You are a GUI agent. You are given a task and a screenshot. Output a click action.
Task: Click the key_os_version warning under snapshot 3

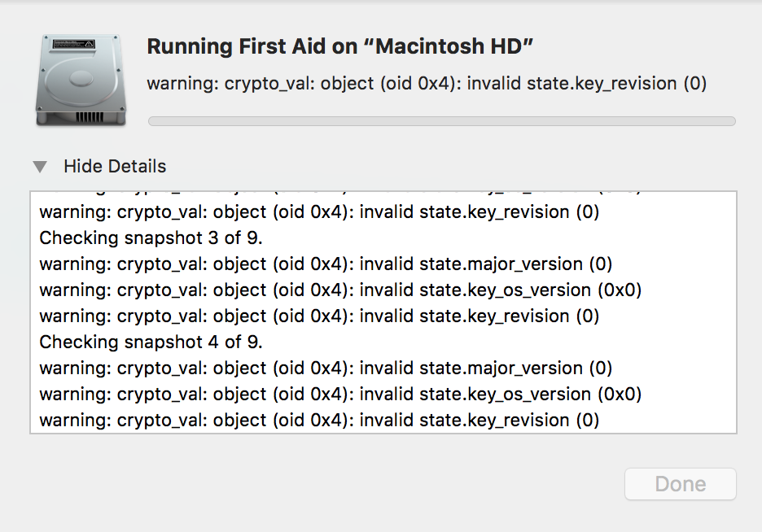[340, 290]
